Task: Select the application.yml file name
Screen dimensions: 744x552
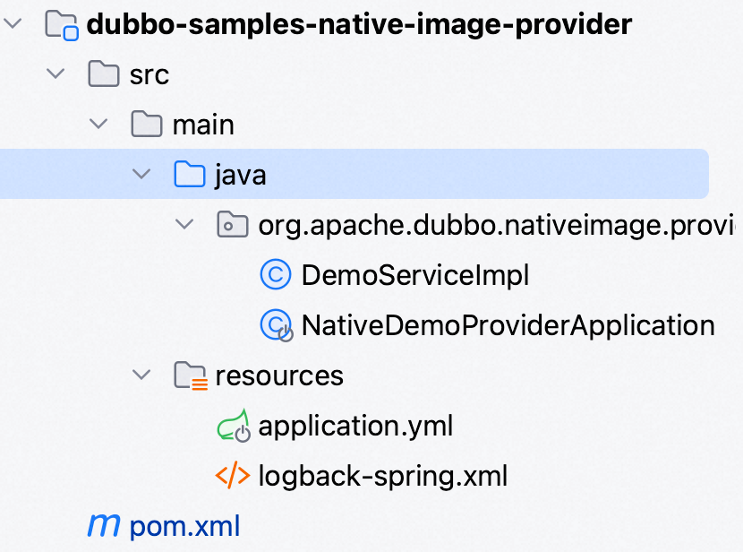Action: 355,427
